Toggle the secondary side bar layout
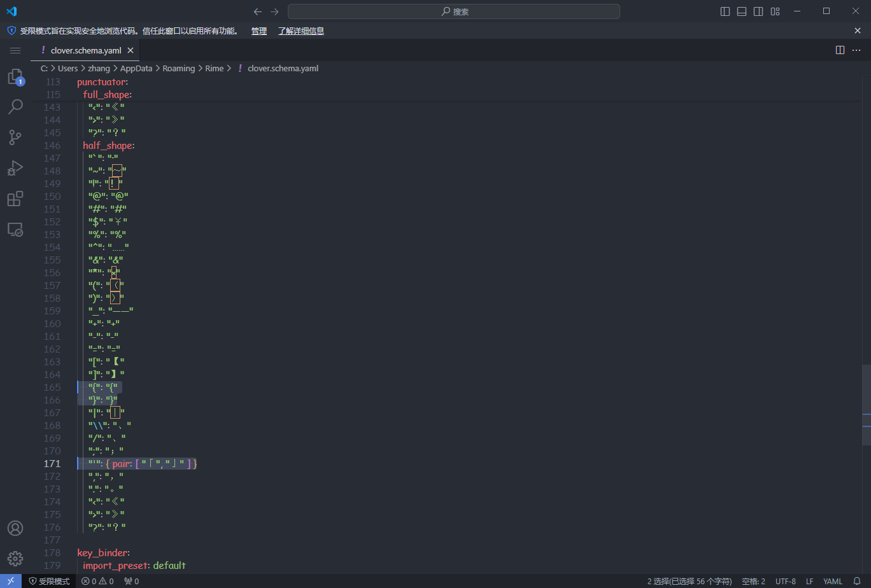 click(758, 11)
